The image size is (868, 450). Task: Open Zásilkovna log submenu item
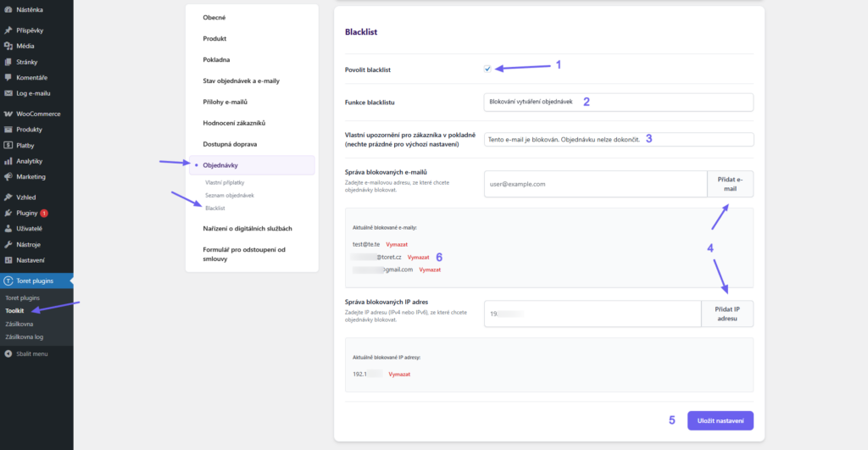tap(25, 336)
